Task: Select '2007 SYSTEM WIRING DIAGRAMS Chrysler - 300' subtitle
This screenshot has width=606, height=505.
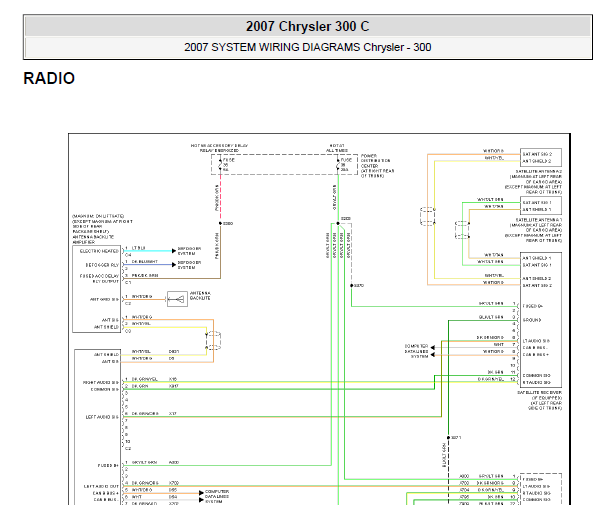Action: pyautogui.click(x=308, y=47)
